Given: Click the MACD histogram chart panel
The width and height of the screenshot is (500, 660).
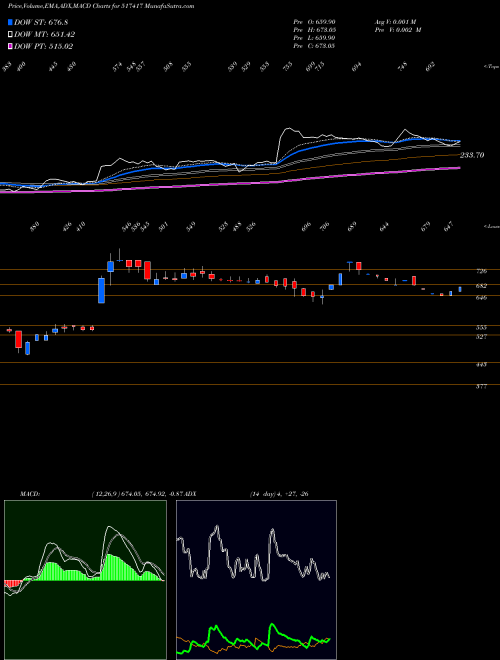Looking at the screenshot, I should pos(85,580).
